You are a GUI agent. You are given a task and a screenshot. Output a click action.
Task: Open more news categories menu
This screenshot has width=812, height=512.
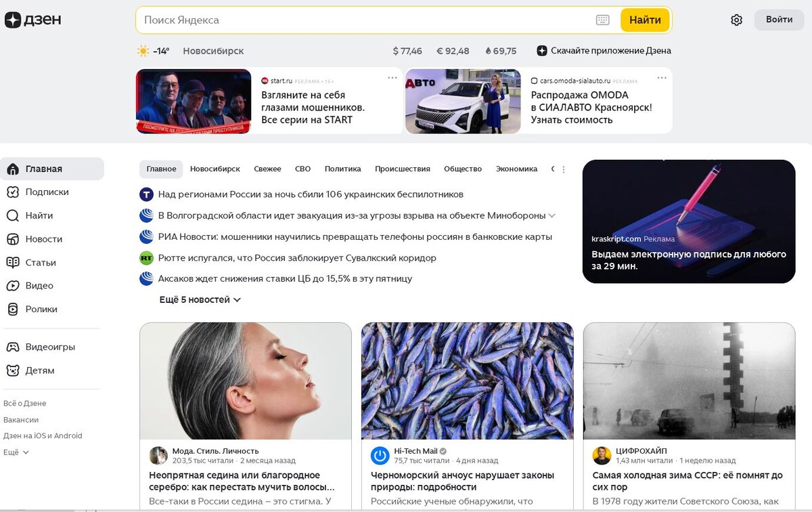(x=564, y=169)
